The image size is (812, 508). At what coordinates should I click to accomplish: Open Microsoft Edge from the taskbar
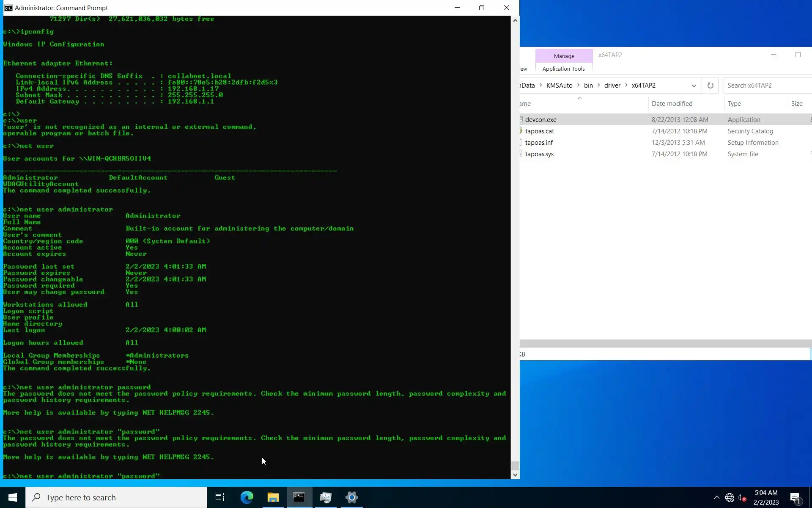click(247, 497)
